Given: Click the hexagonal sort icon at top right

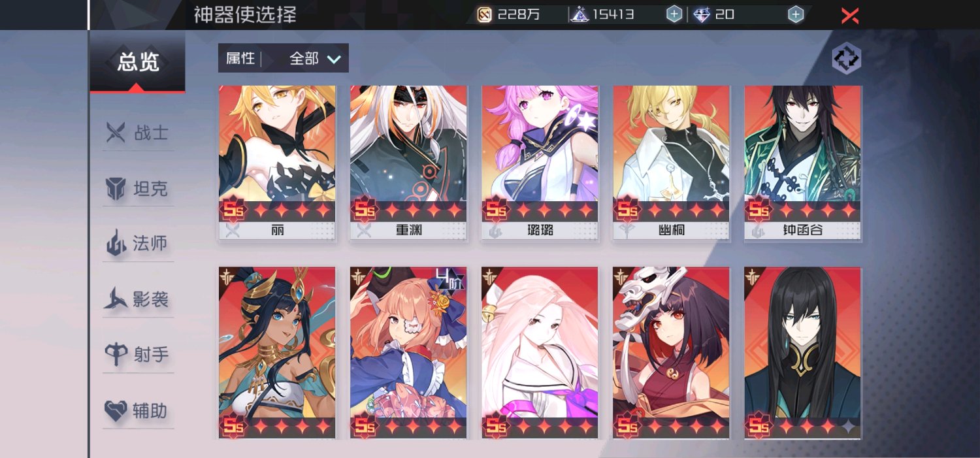Looking at the screenshot, I should pyautogui.click(x=846, y=59).
